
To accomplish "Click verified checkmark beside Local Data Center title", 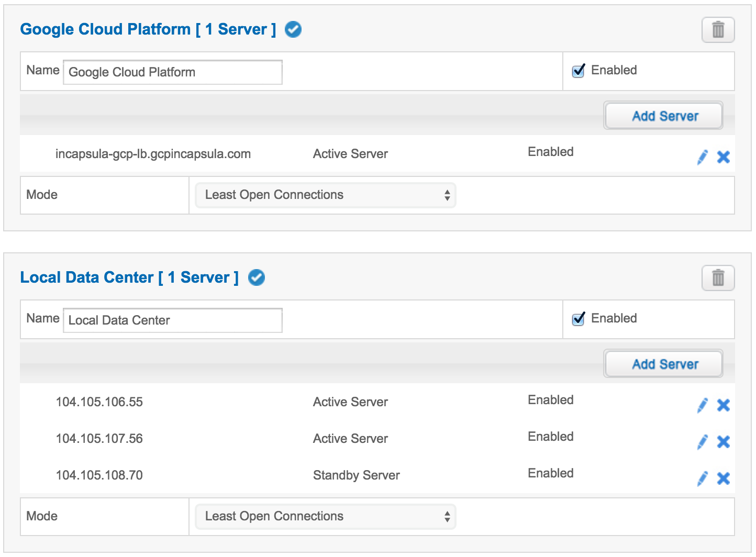I will click(x=257, y=277).
